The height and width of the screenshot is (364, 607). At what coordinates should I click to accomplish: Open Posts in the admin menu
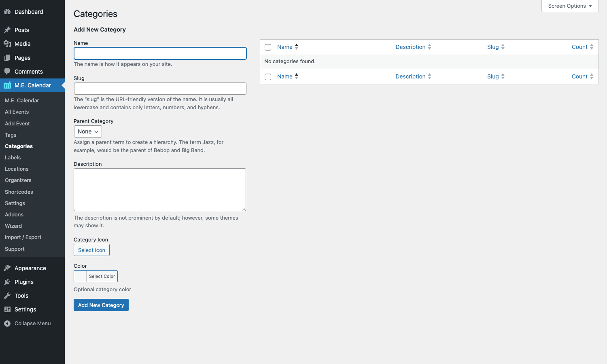coord(32,30)
